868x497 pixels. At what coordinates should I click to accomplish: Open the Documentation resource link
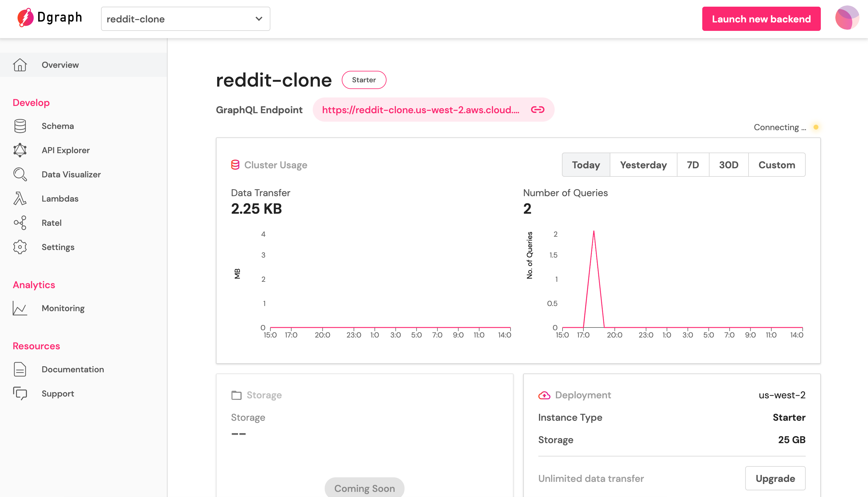[73, 369]
